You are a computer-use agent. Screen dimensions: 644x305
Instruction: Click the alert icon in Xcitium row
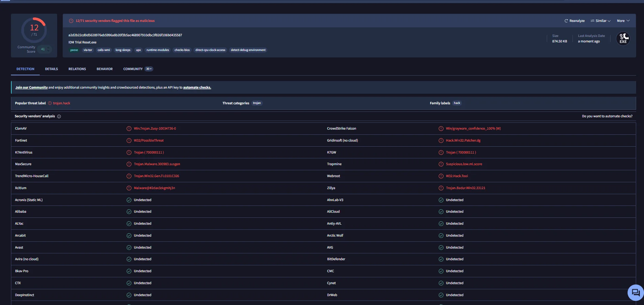pyautogui.click(x=129, y=188)
